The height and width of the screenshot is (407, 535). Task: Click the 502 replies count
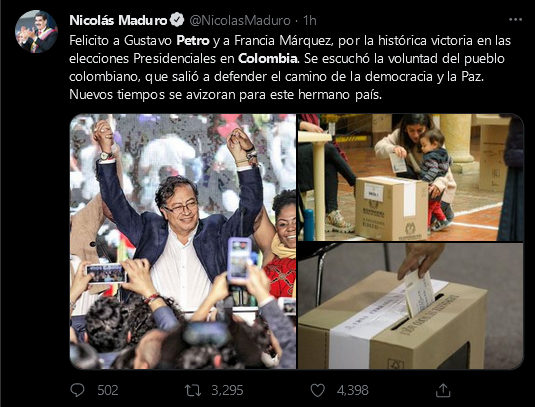pos(108,390)
